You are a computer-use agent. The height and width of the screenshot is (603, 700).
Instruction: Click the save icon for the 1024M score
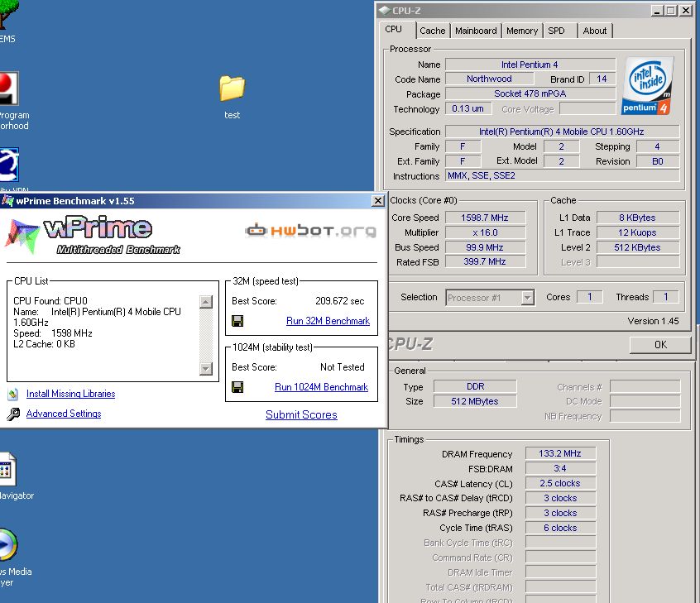coord(237,387)
